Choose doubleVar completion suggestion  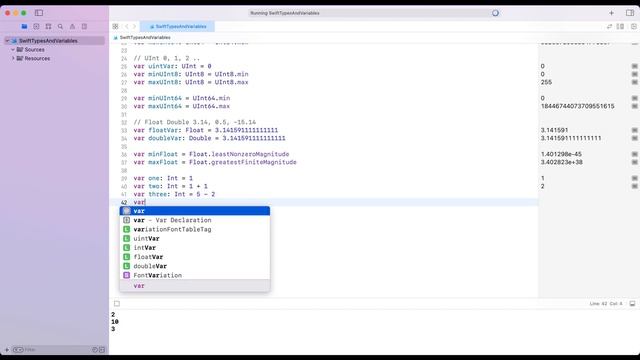195,266
